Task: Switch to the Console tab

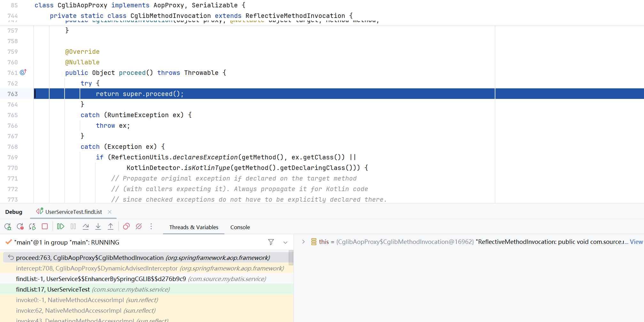Action: pyautogui.click(x=240, y=227)
